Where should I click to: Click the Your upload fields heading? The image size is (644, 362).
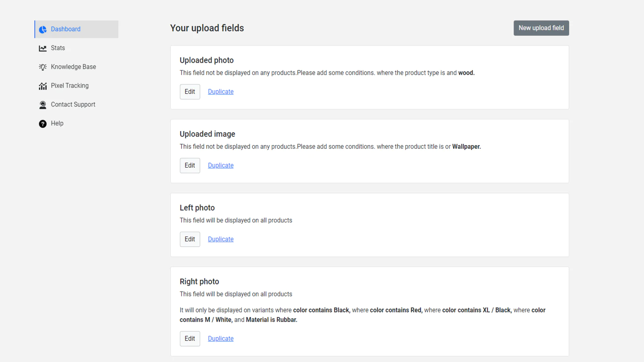click(207, 28)
